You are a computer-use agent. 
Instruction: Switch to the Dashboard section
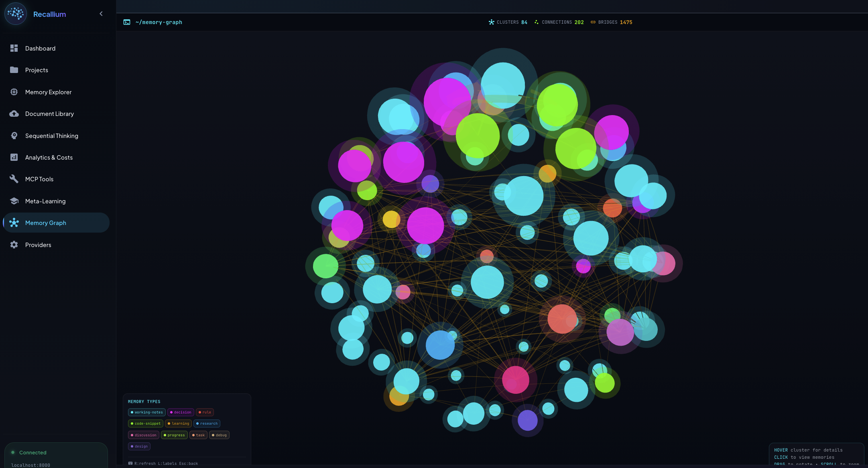pos(40,48)
